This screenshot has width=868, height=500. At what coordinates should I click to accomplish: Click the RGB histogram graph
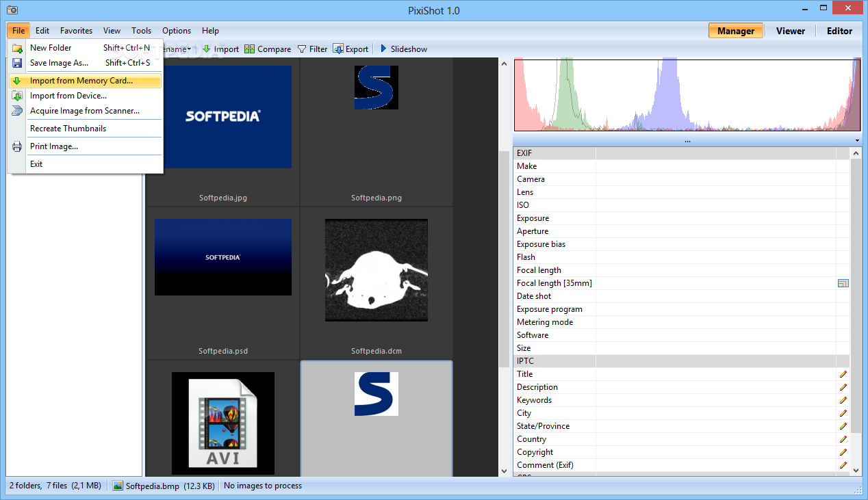tap(687, 94)
